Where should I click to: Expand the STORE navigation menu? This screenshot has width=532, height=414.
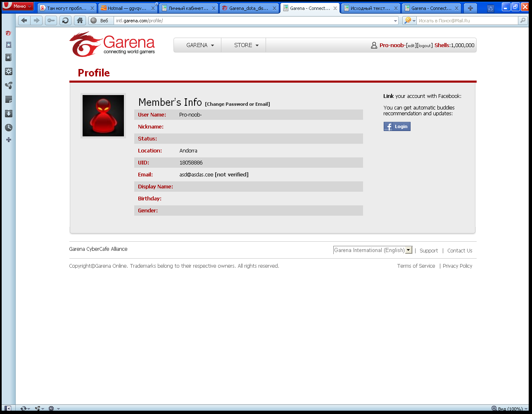point(246,45)
